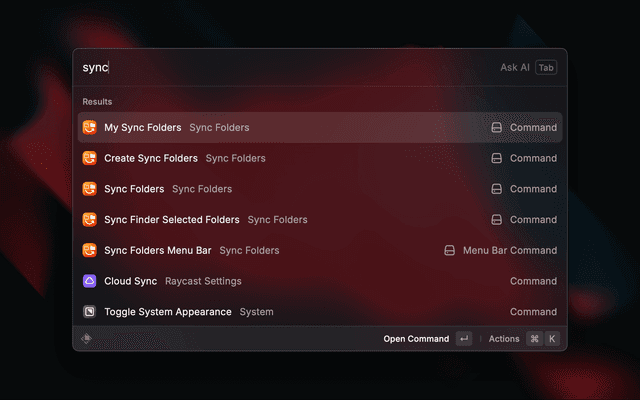This screenshot has height=400, width=640.
Task: Click the Sync Folders Menu Bar icon
Action: pos(89,250)
